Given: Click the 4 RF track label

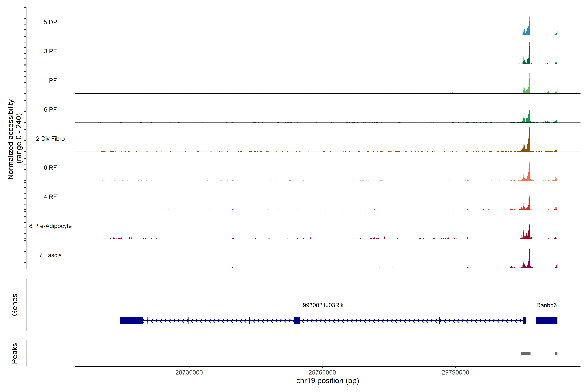Looking at the screenshot, I should tap(50, 197).
